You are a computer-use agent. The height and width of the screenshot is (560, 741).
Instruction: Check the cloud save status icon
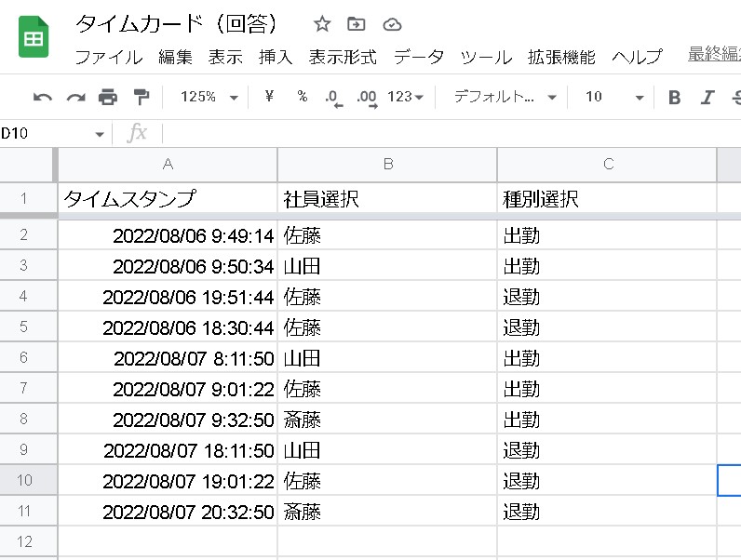[x=392, y=24]
